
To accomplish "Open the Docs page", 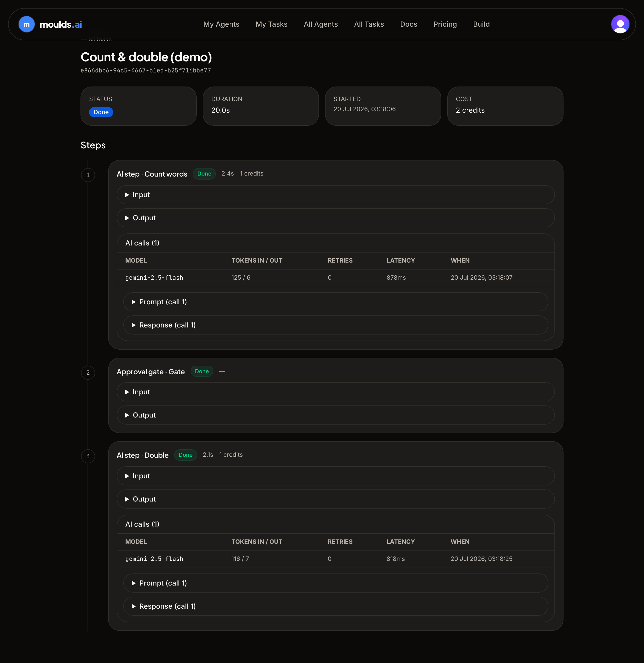I will [x=409, y=24].
